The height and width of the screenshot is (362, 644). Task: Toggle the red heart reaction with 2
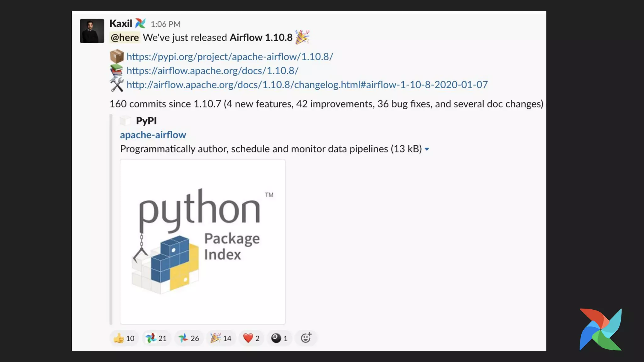pyautogui.click(x=251, y=338)
